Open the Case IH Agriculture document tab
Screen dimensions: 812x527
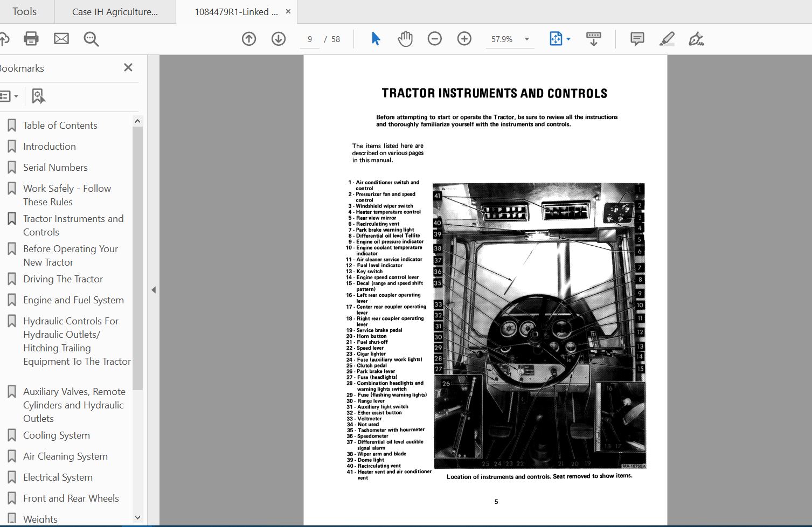[x=115, y=11]
